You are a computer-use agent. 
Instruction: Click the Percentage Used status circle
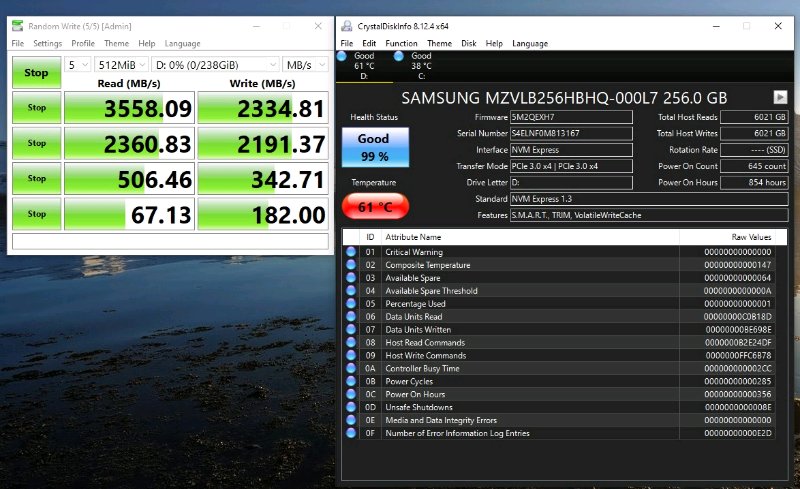[351, 304]
